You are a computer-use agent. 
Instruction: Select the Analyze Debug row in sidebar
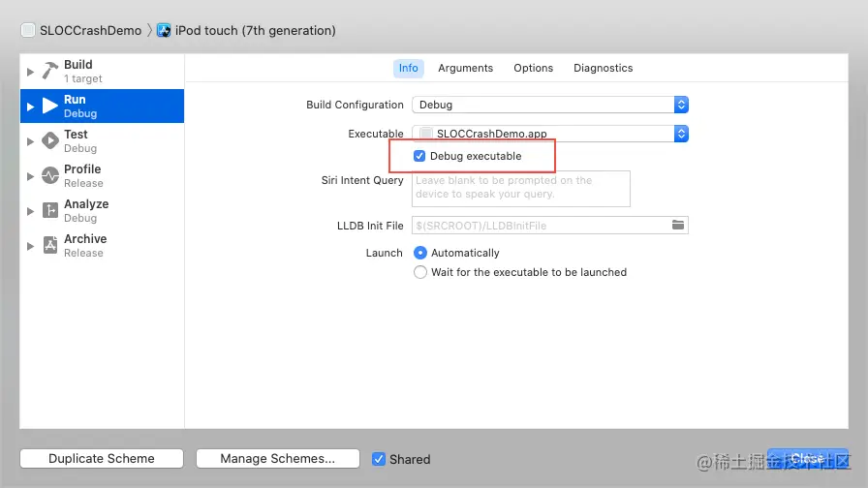point(102,211)
